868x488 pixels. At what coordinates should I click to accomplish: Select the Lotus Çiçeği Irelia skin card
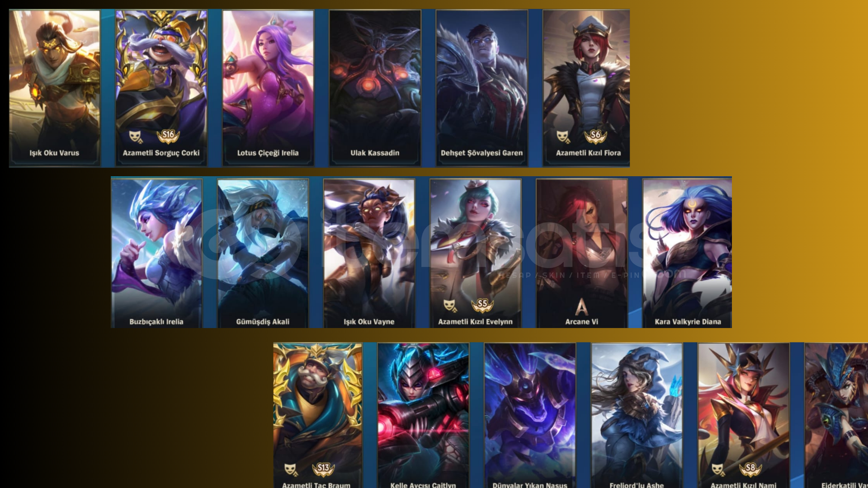[x=268, y=88]
